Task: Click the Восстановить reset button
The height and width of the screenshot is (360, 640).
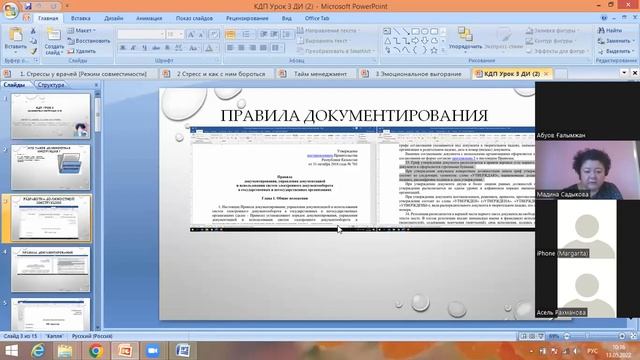Action: pos(89,41)
